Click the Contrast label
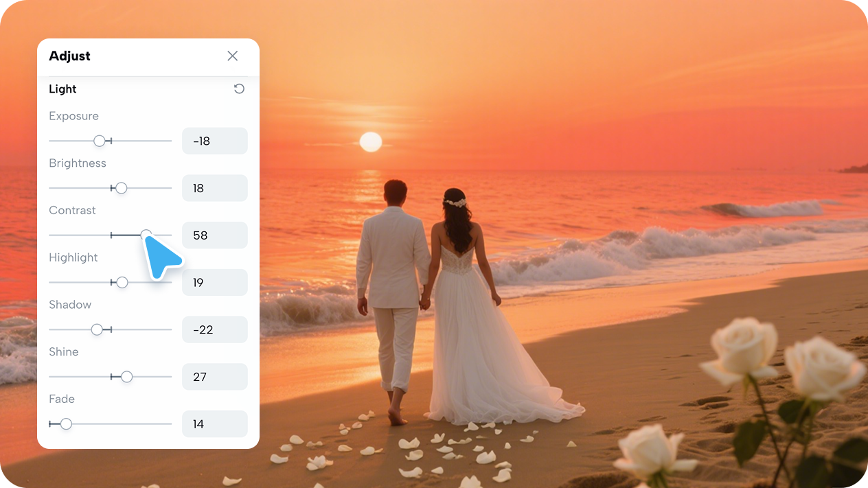This screenshot has height=488, width=868. coord(72,210)
